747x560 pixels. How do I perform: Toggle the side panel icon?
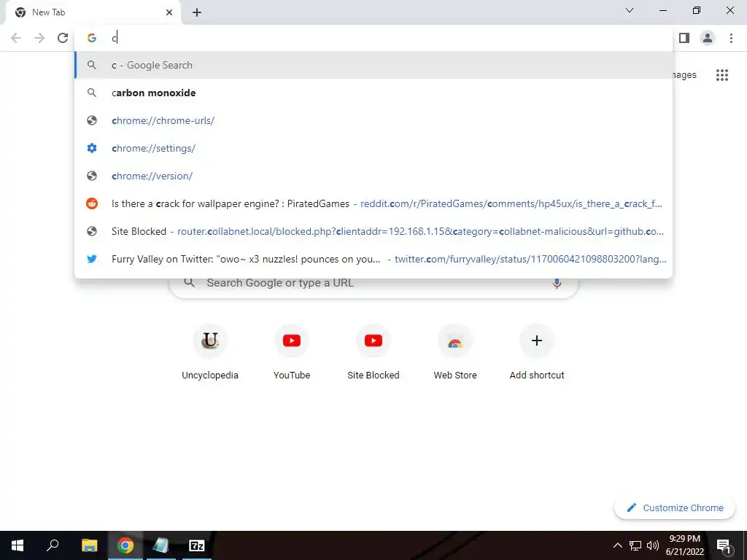[x=684, y=38]
